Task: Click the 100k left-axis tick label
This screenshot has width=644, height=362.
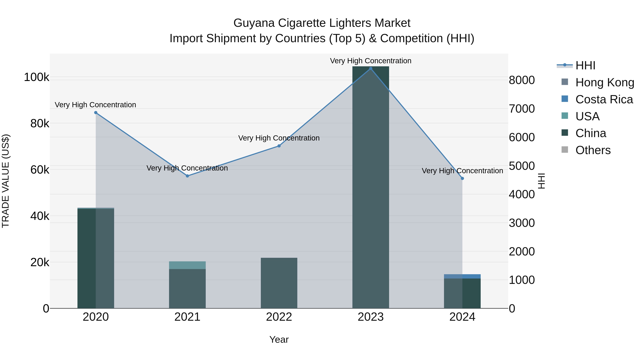Action: coord(36,77)
